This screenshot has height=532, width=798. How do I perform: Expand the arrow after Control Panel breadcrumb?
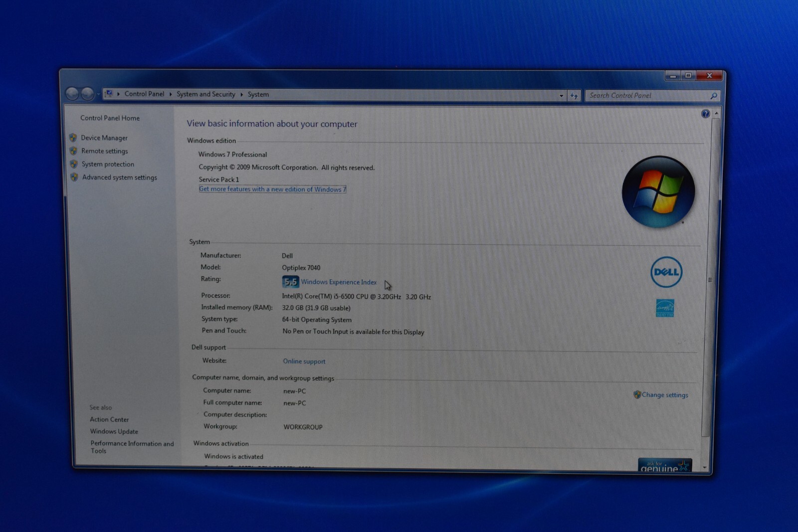tap(171, 94)
